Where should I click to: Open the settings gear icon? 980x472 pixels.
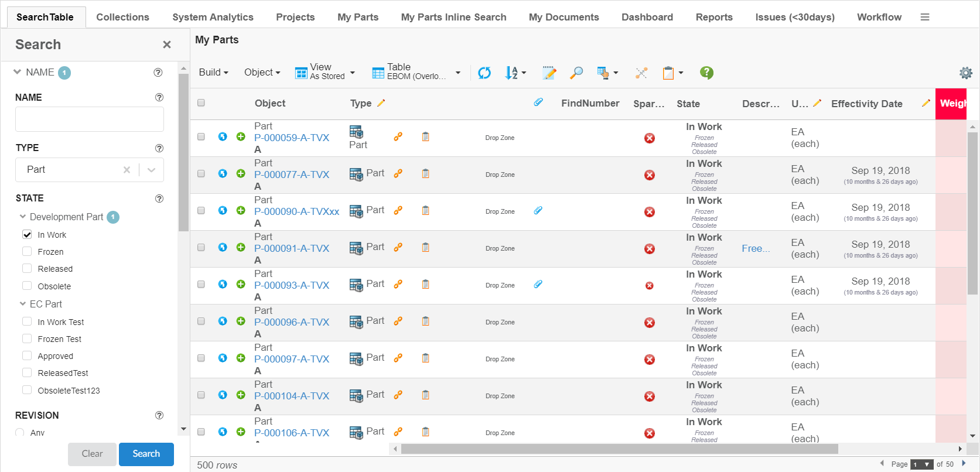965,73
